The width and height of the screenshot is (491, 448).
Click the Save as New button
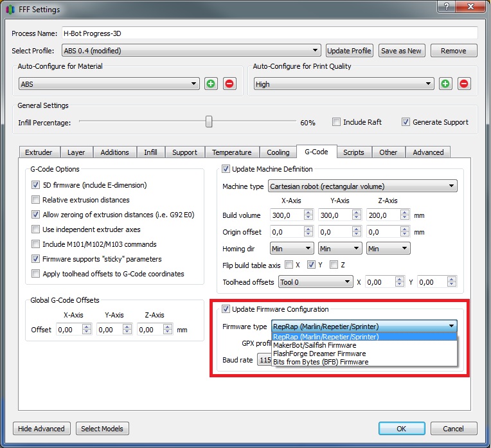pos(401,51)
